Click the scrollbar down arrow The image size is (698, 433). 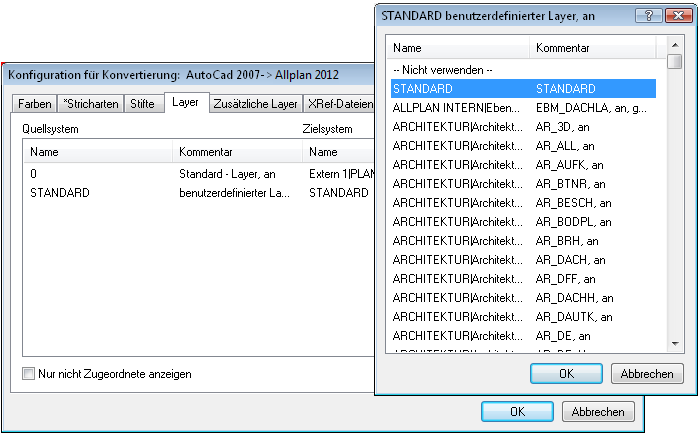coord(675,344)
